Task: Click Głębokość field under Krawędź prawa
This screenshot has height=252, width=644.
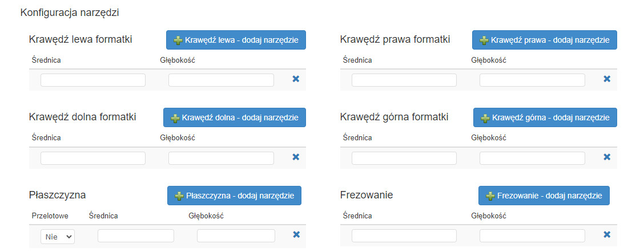Action: (x=532, y=80)
